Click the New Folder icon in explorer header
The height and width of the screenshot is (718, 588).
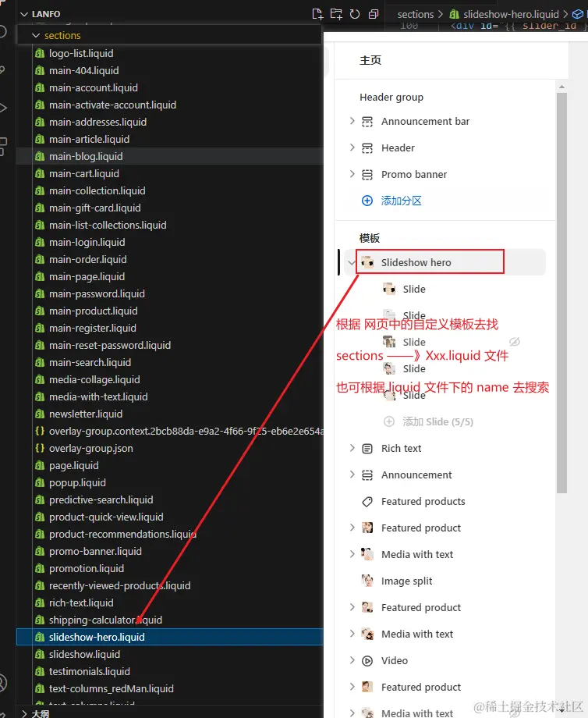336,14
